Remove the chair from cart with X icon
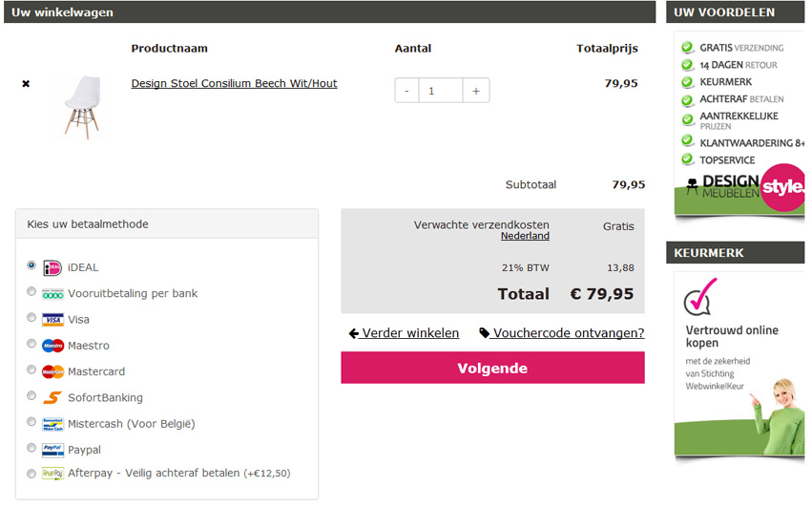 coord(26,83)
